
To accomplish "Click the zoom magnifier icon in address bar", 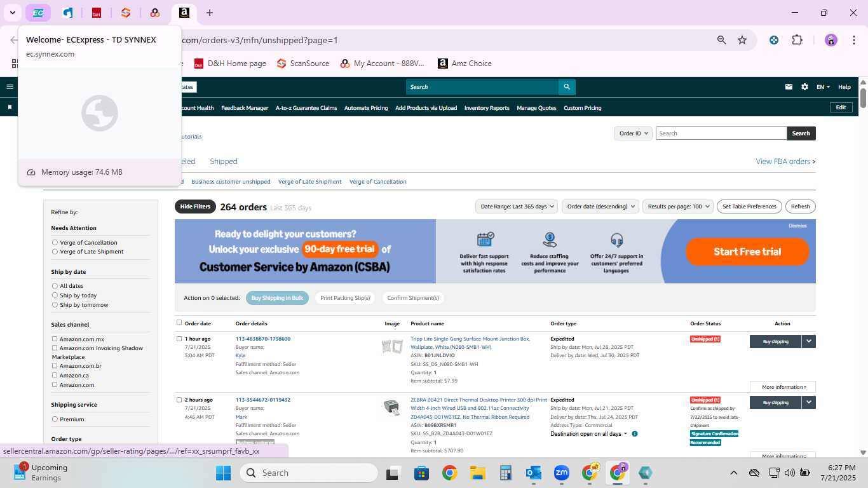I will pos(721,40).
